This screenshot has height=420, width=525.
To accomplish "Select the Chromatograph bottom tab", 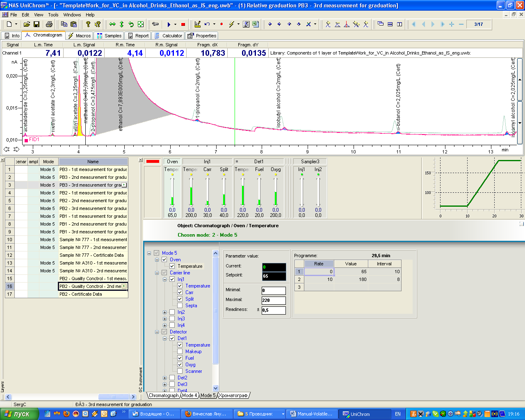I will coord(164,395).
